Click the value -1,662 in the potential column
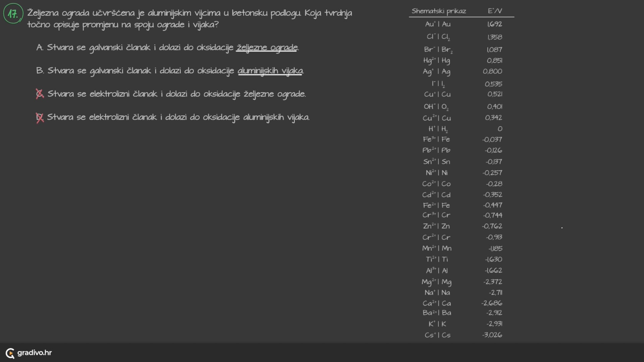Screen dimensions: 644x362 493,270
